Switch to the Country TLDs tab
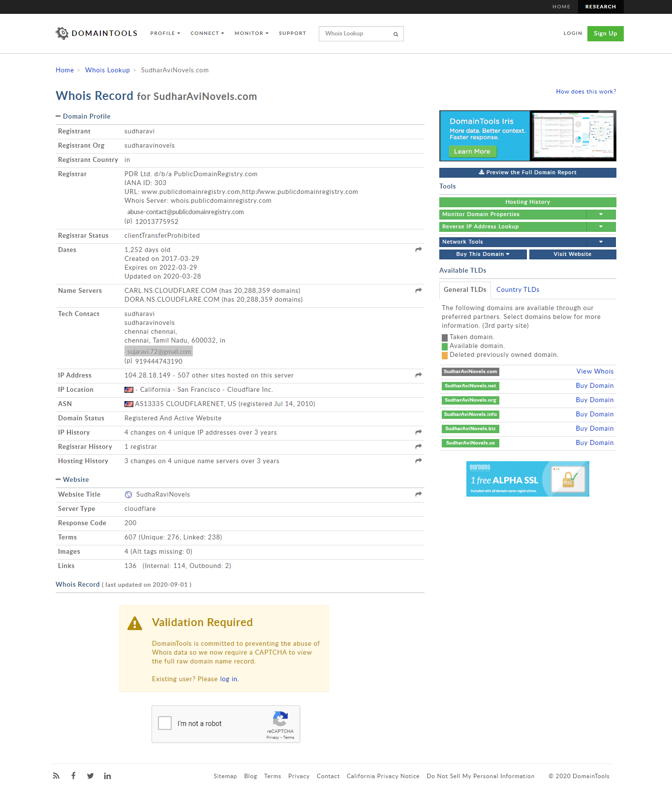672x789 pixels. point(518,289)
